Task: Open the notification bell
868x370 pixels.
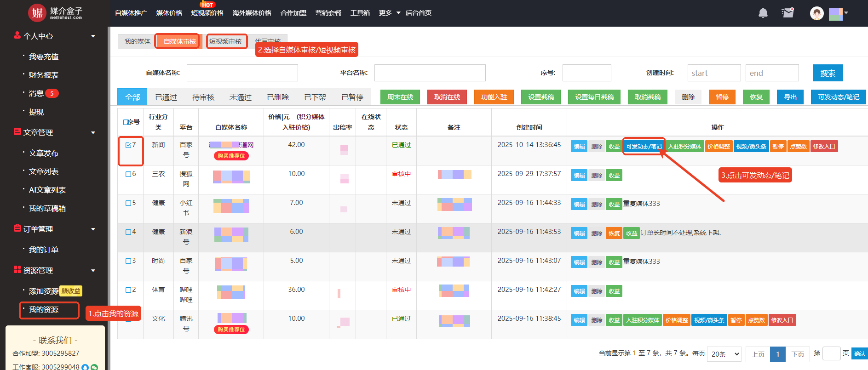Action: point(763,13)
